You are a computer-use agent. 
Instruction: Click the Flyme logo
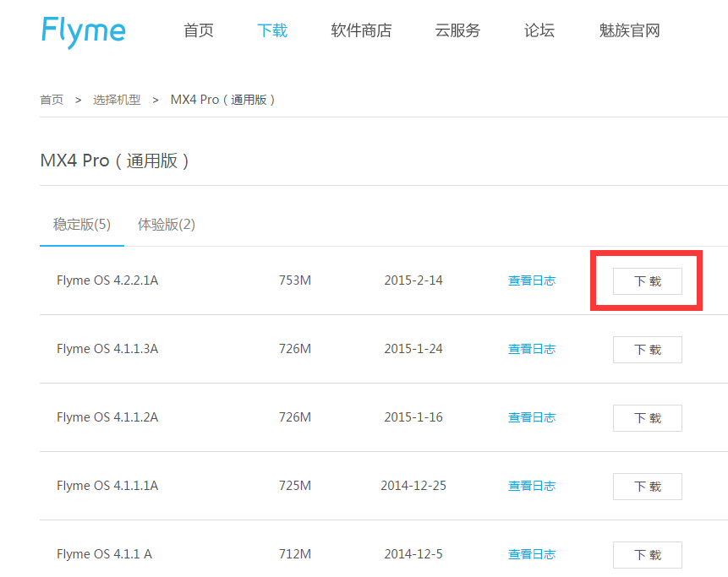click(83, 31)
